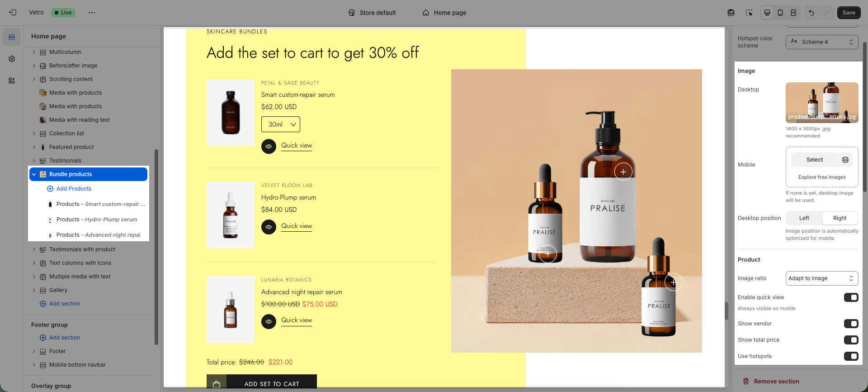Open theme settings gear in sidebar

pos(12,59)
